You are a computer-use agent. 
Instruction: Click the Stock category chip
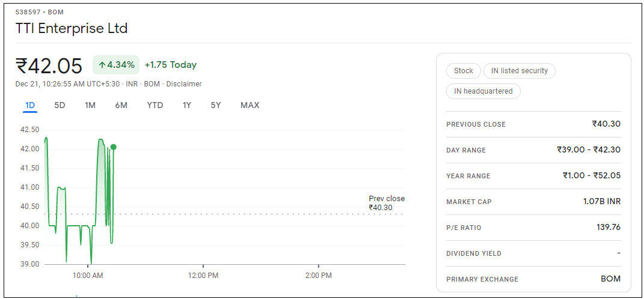(463, 70)
